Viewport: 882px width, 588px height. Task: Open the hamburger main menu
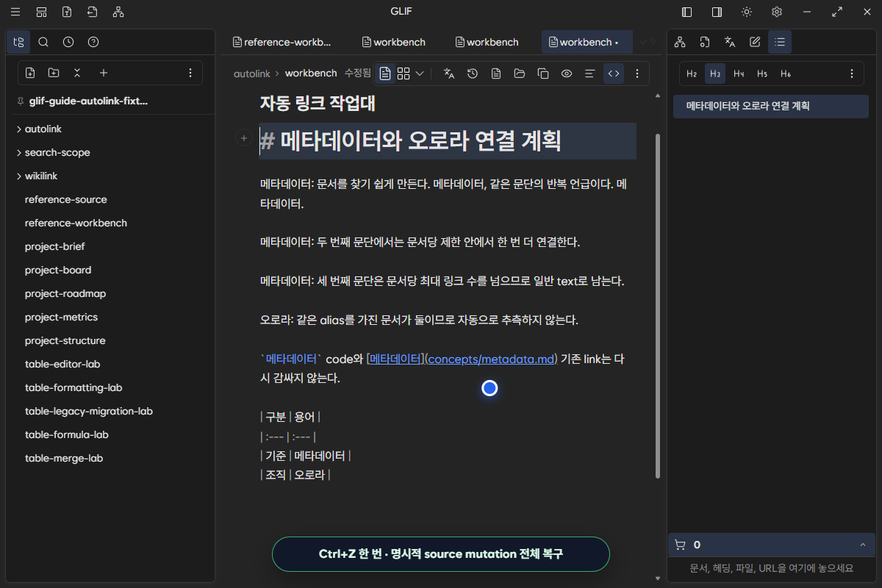coord(15,12)
